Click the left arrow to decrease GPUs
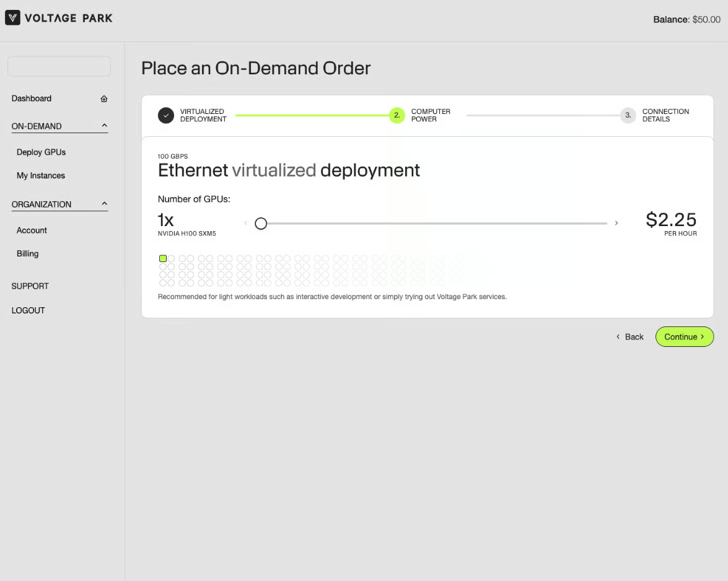Image resolution: width=728 pixels, height=581 pixels. point(245,223)
